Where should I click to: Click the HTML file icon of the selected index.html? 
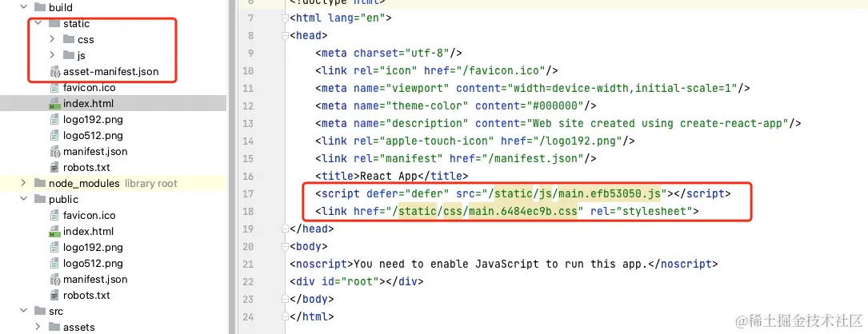55,103
